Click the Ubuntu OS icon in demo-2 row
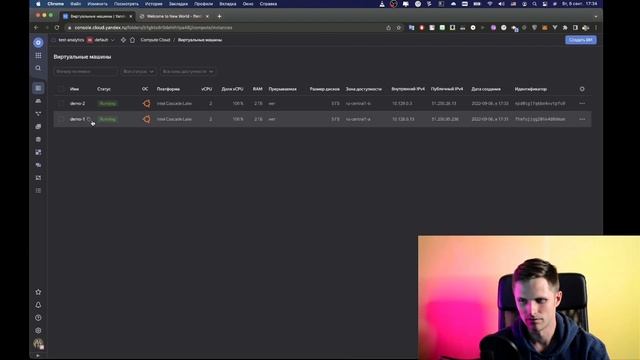 pyautogui.click(x=147, y=103)
